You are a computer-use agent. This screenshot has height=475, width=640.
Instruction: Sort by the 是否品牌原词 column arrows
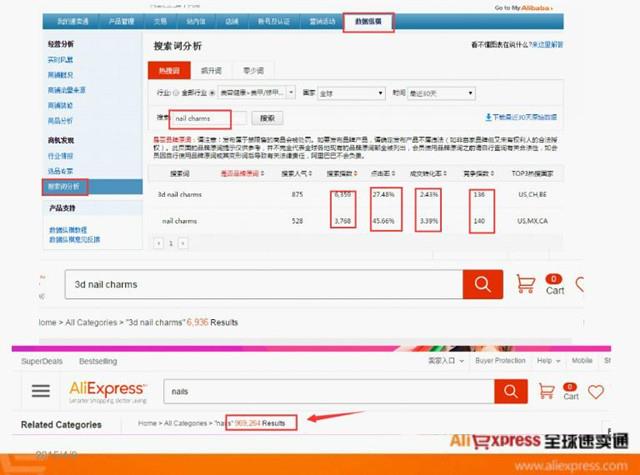[x=262, y=173]
